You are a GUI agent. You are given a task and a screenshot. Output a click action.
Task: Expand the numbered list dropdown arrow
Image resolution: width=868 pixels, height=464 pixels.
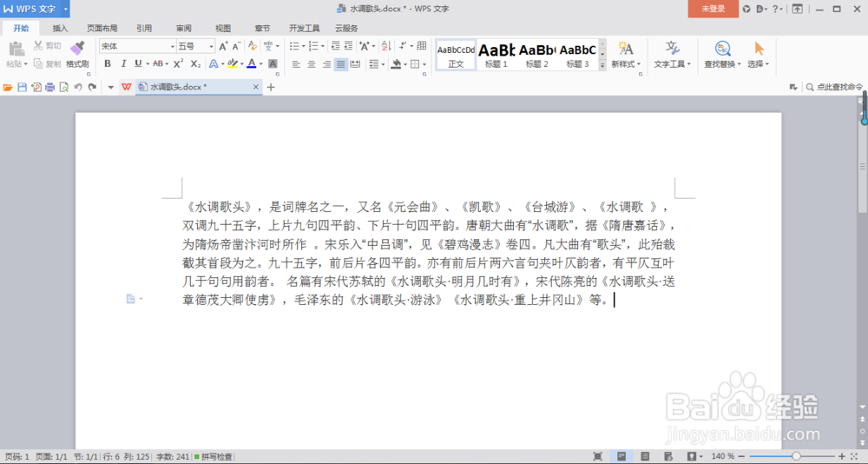tap(323, 47)
